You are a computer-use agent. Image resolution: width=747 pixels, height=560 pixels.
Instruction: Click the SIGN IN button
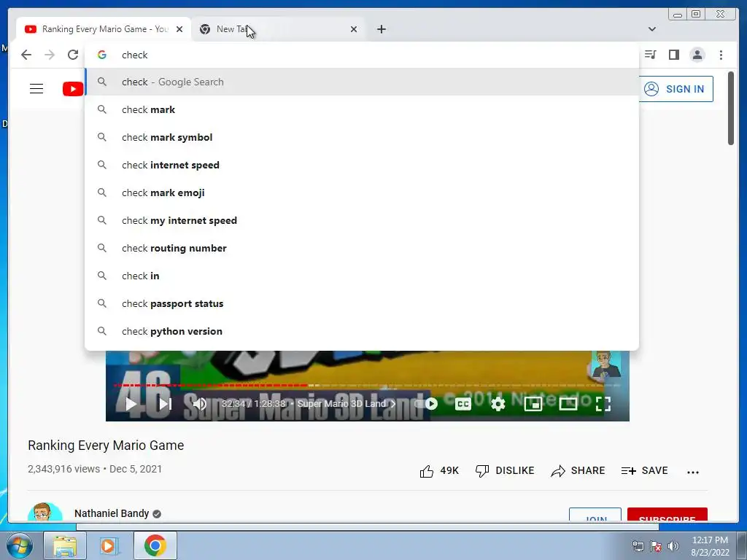(676, 88)
